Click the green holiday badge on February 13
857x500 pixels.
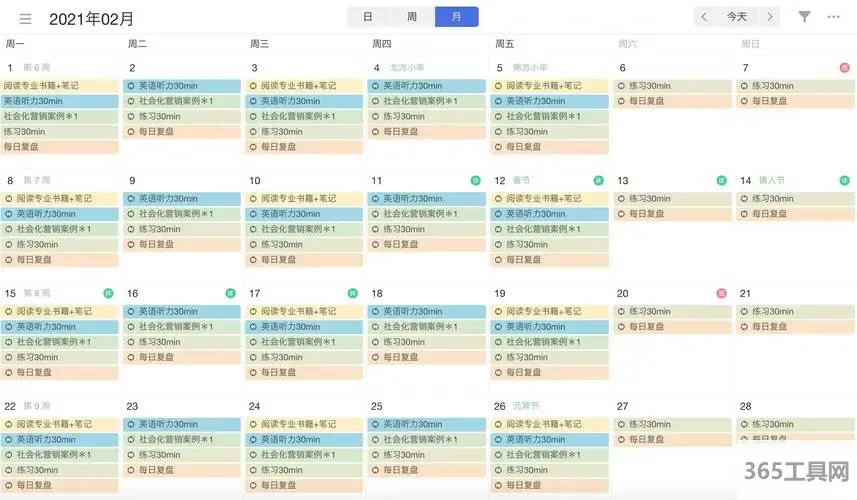coord(721,181)
